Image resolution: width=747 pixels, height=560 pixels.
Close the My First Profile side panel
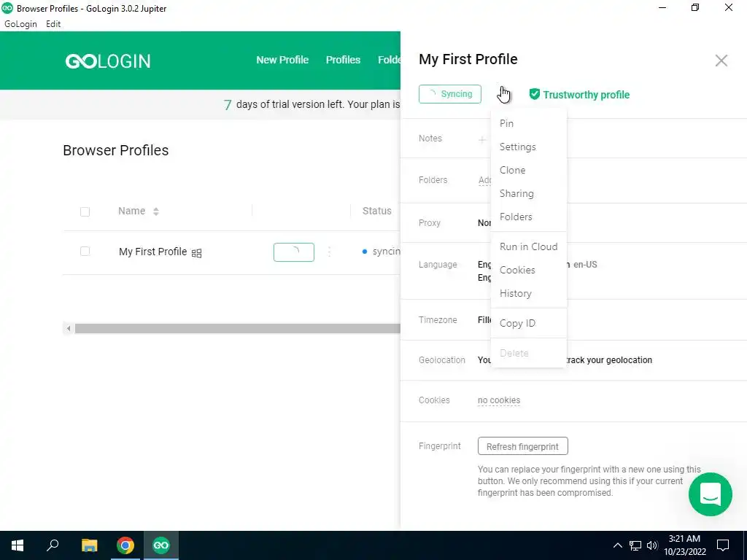pos(721,61)
